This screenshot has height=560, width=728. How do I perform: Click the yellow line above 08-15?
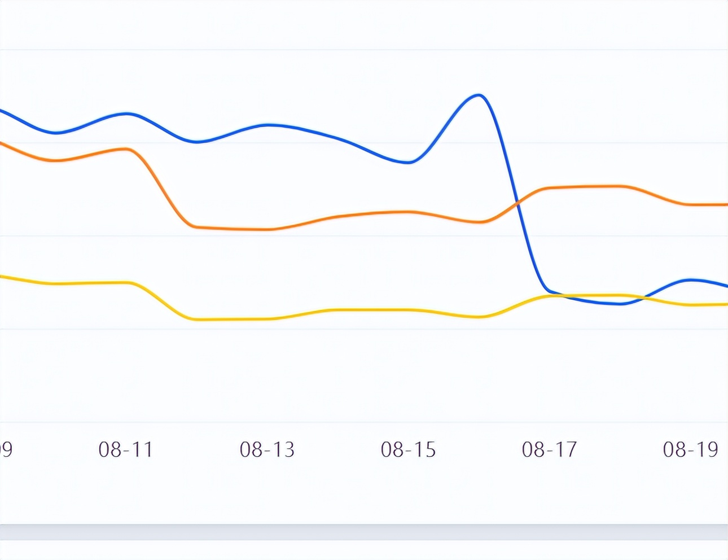pos(409,310)
